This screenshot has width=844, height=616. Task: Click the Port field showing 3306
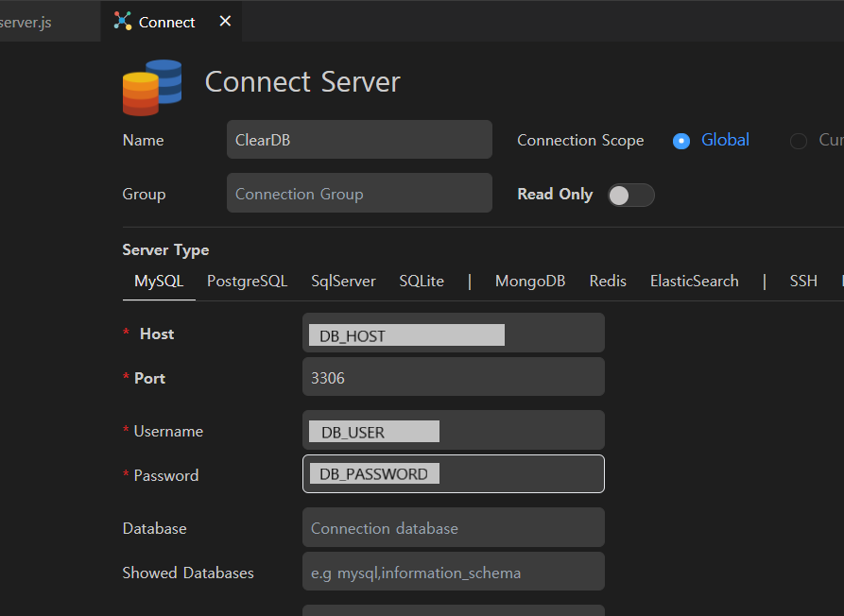click(x=454, y=377)
